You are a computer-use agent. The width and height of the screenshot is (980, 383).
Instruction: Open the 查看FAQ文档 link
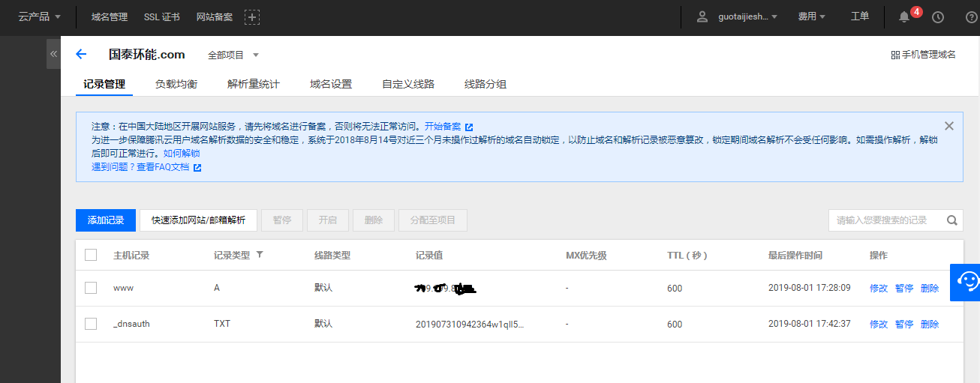click(163, 167)
